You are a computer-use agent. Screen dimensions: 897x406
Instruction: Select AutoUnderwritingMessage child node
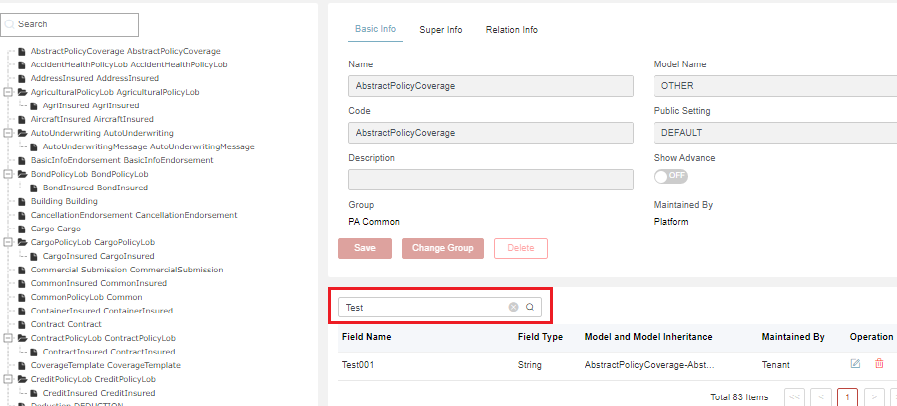(149, 147)
